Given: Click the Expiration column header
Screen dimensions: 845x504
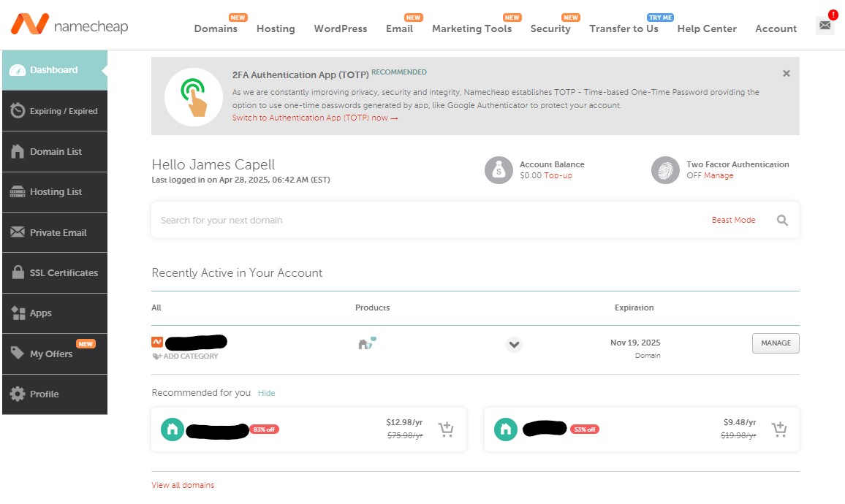Looking at the screenshot, I should (x=634, y=308).
